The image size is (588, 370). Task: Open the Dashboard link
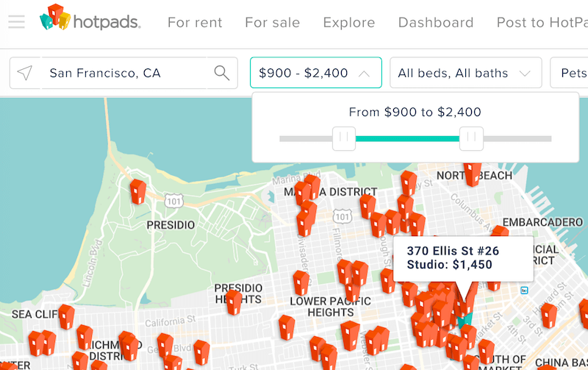[436, 23]
